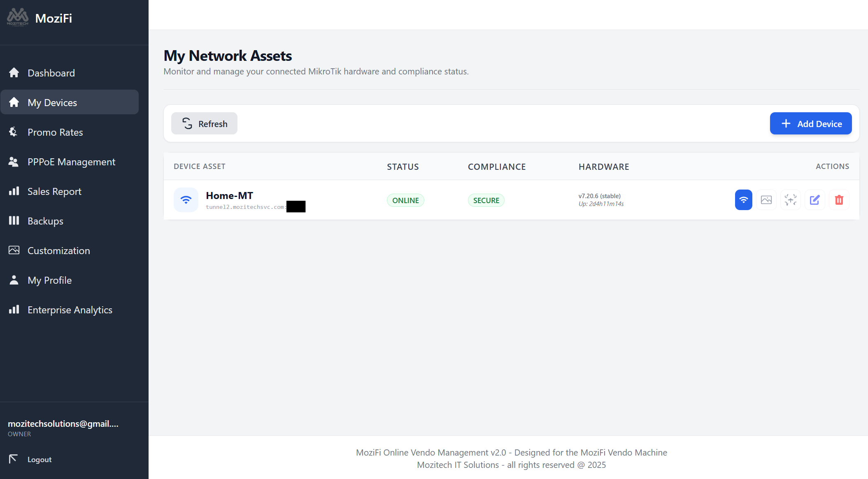868x479 pixels.
Task: Click the Logout arrow icon
Action: point(13,459)
